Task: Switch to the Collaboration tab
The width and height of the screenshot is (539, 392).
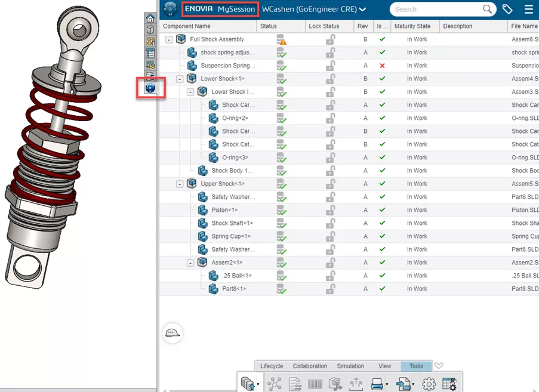Action: pos(310,366)
